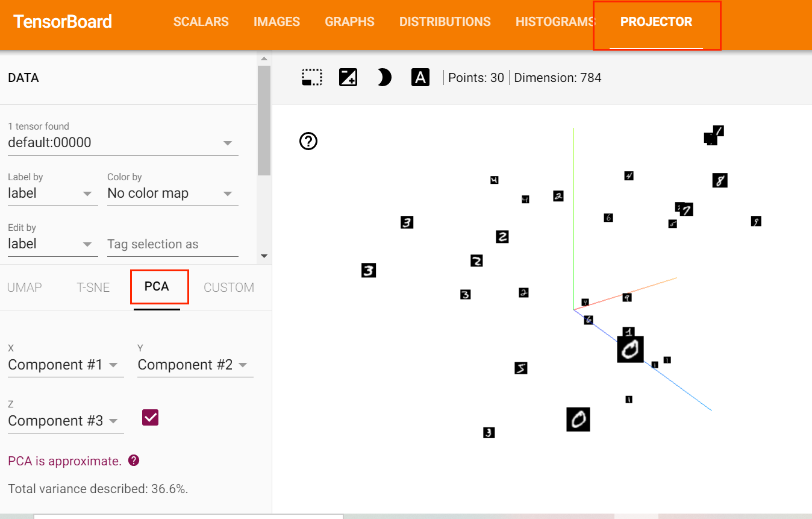Open the HISTOGRAMS tab
This screenshot has height=519, width=812.
point(554,22)
